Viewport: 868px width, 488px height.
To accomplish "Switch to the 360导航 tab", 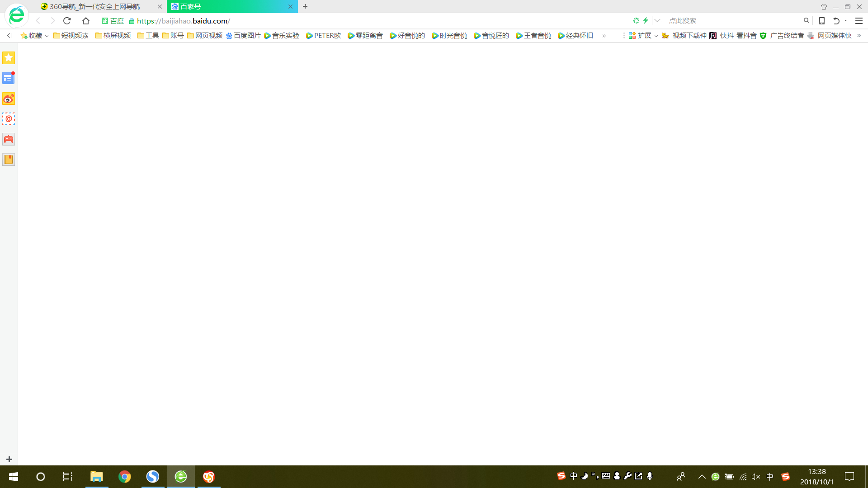I will point(95,7).
